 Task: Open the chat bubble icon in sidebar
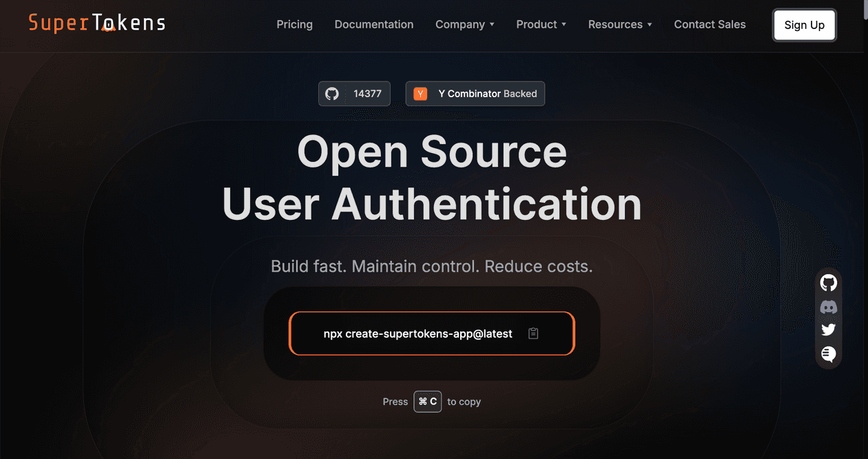pos(828,354)
